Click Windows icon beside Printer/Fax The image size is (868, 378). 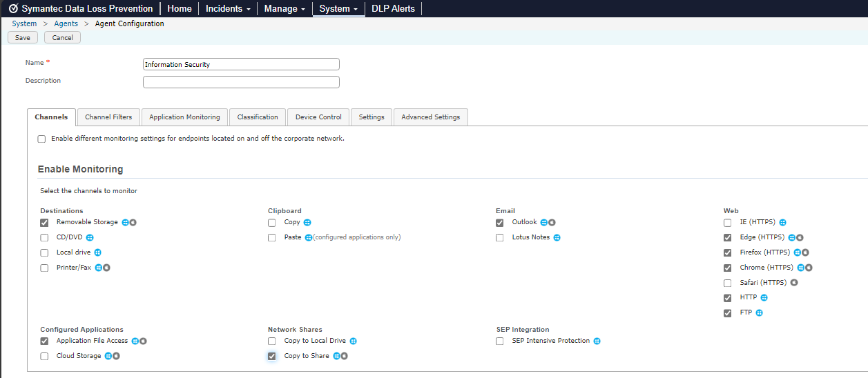(x=99, y=268)
